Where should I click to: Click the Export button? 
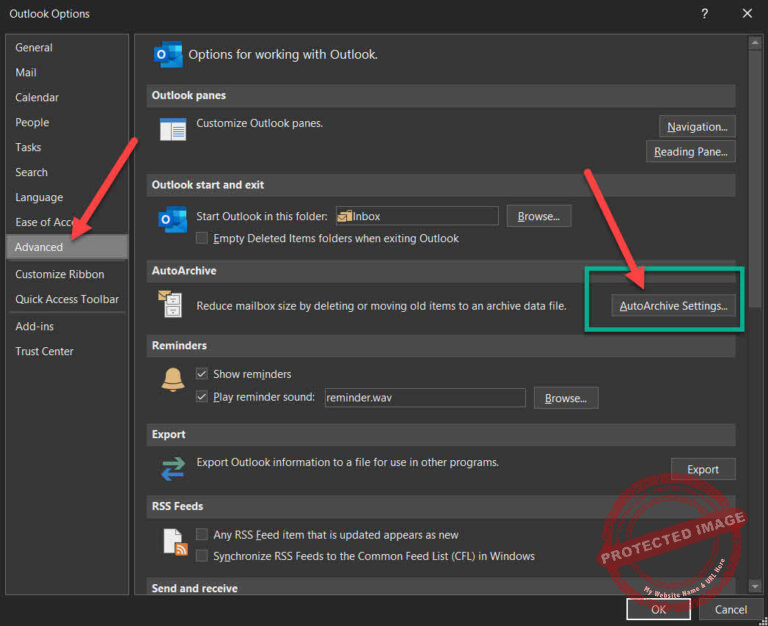pos(703,469)
